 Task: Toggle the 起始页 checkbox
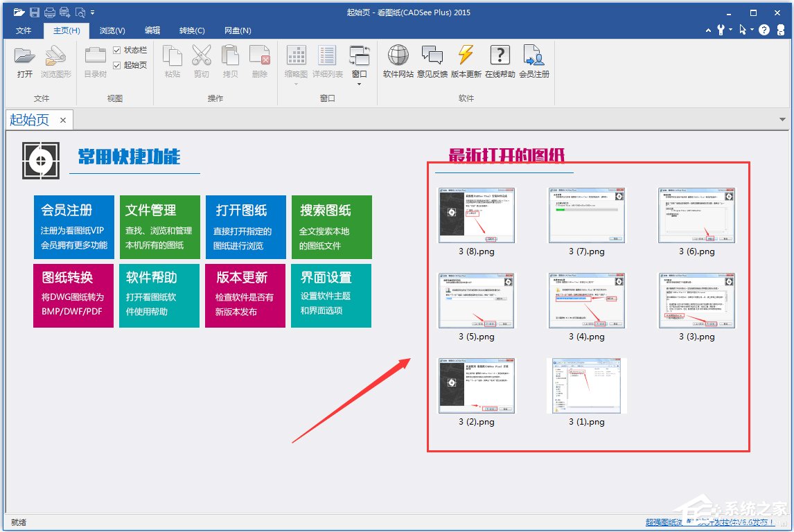(x=117, y=65)
